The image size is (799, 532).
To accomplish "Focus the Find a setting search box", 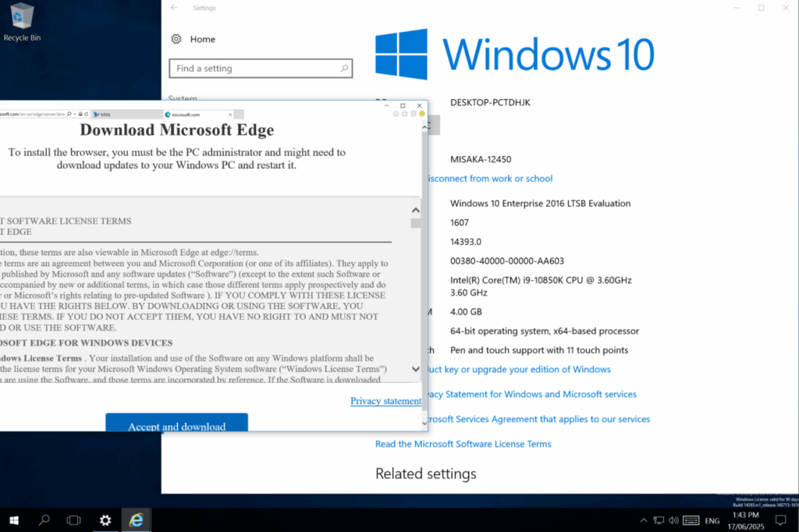I will [x=261, y=69].
